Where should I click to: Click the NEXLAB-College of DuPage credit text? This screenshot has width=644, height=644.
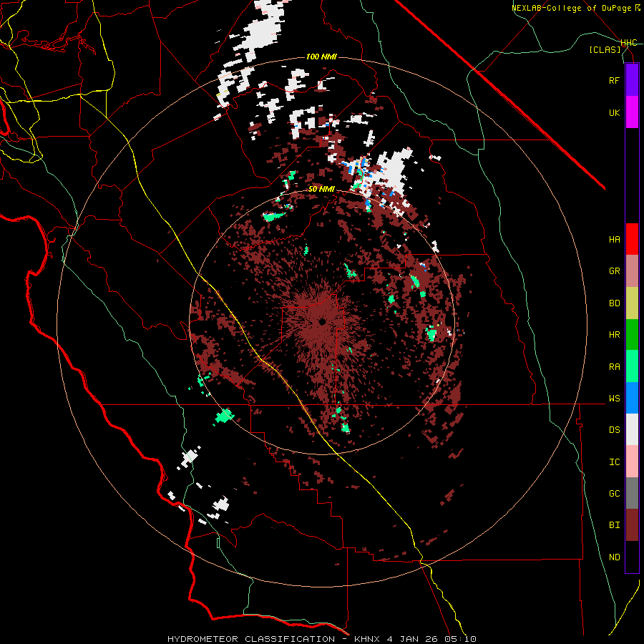[x=571, y=8]
